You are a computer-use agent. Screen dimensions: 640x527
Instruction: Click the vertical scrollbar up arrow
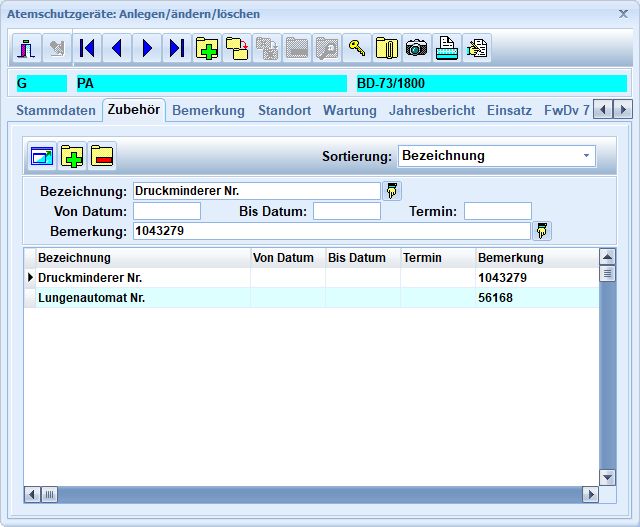607,257
